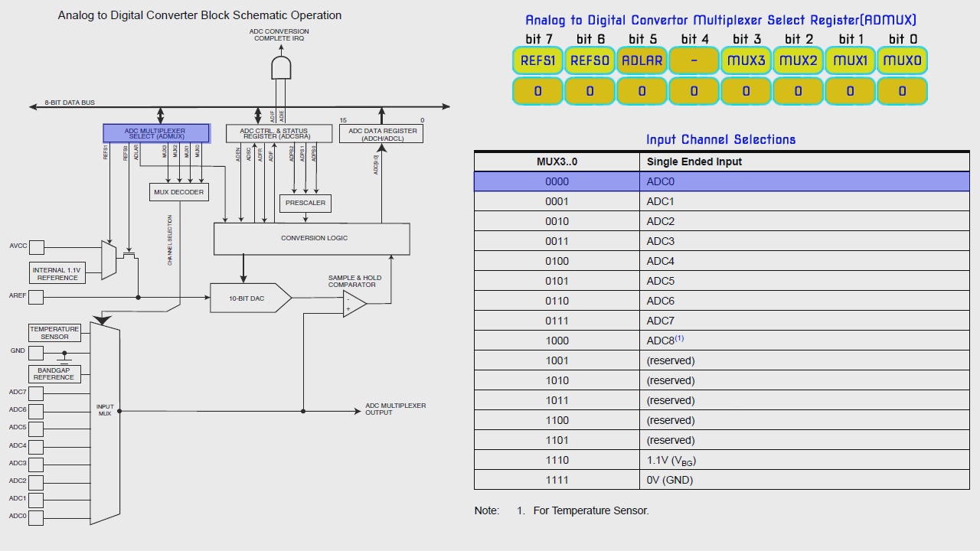Click the ADC2 input pin box

[36, 482]
